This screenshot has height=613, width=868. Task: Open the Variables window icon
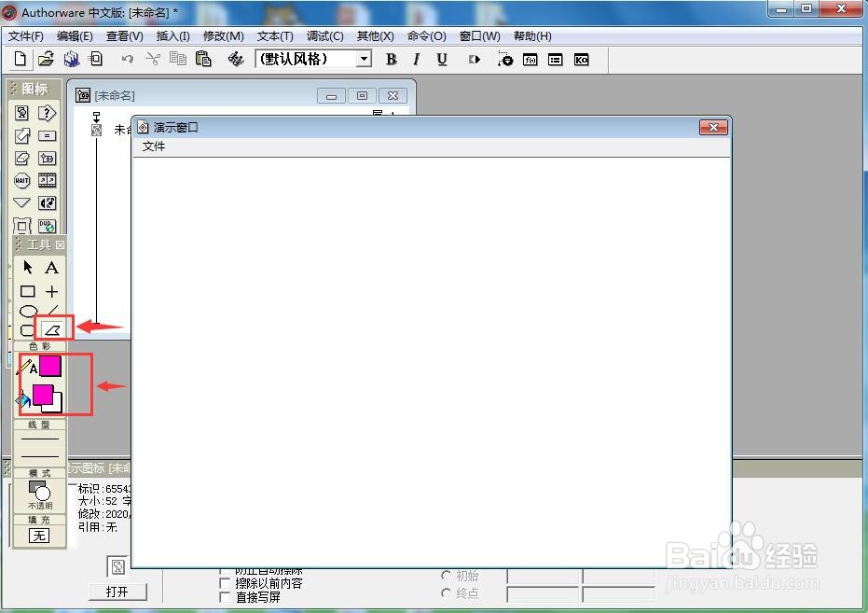(x=556, y=60)
